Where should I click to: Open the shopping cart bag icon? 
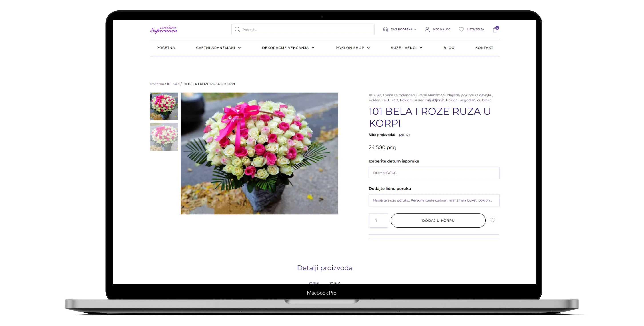click(495, 30)
